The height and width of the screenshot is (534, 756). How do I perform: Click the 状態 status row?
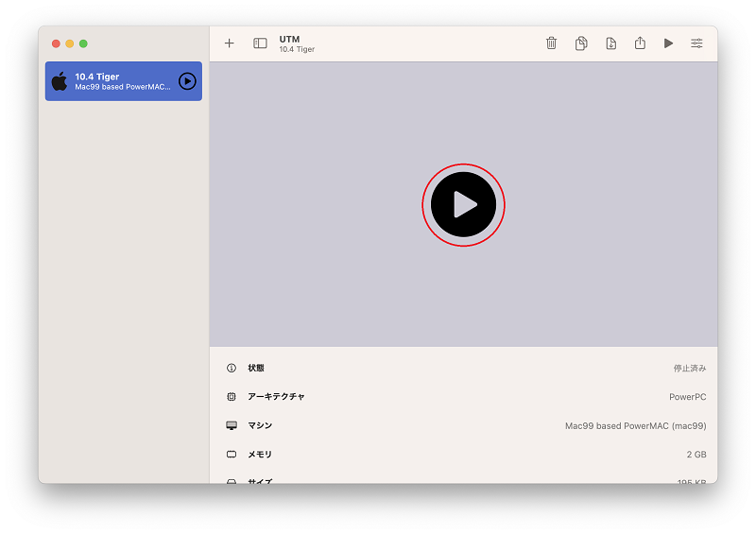pos(463,368)
